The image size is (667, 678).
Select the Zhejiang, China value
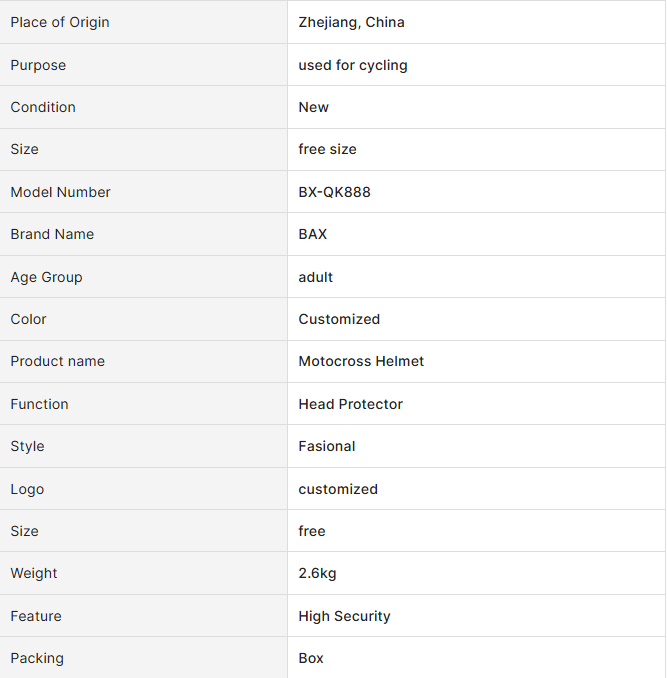click(x=351, y=22)
